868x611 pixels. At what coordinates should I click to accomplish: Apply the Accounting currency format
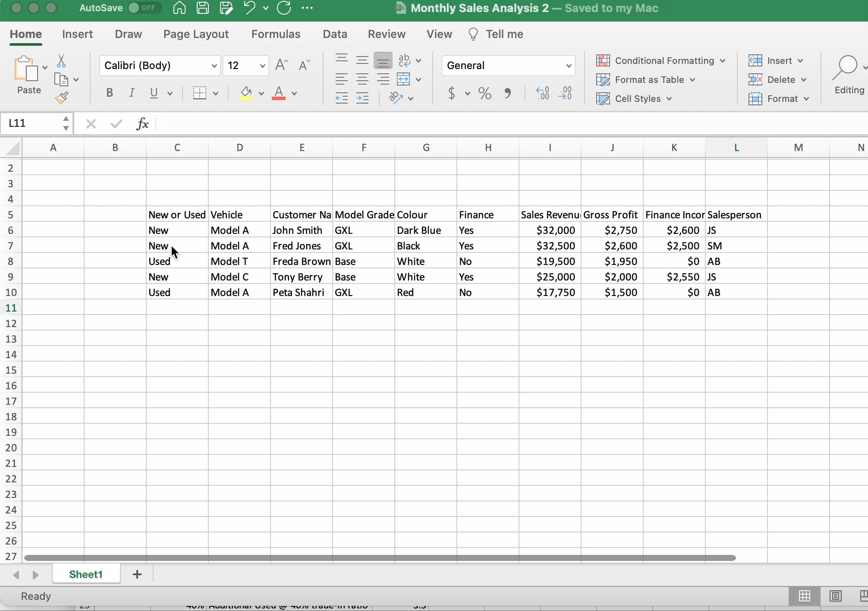[451, 94]
